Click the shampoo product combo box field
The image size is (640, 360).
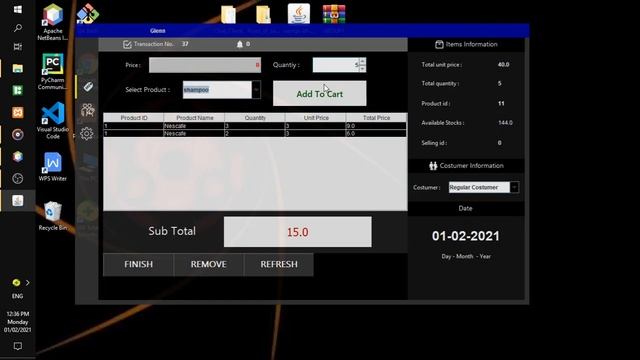pos(217,90)
